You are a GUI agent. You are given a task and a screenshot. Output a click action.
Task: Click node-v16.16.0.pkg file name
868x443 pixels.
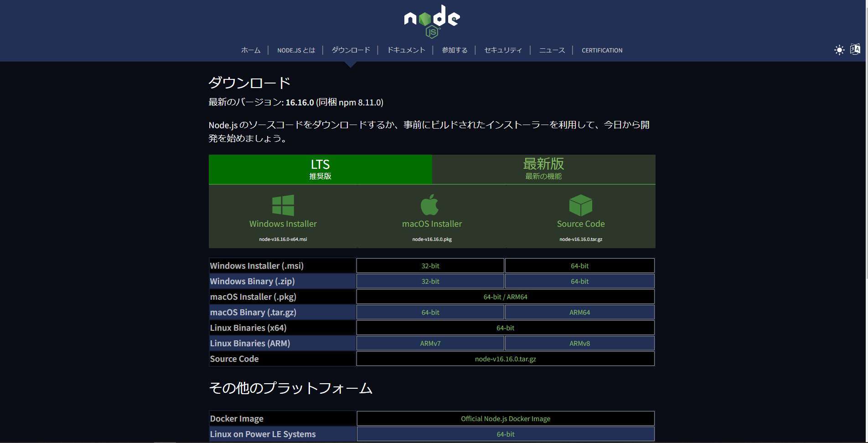pyautogui.click(x=432, y=239)
